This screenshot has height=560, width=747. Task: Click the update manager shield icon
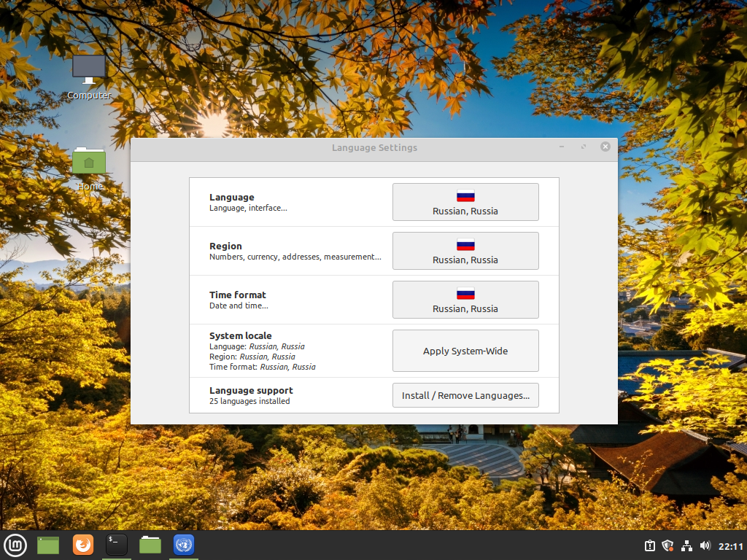(x=668, y=545)
